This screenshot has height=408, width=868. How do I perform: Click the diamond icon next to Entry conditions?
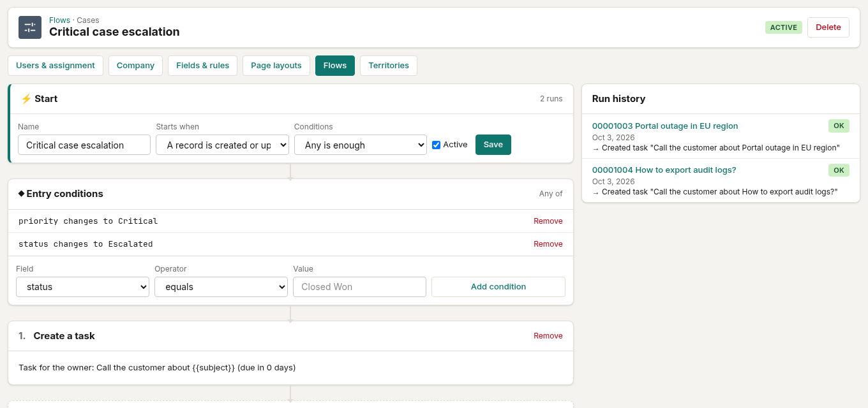pyautogui.click(x=21, y=193)
